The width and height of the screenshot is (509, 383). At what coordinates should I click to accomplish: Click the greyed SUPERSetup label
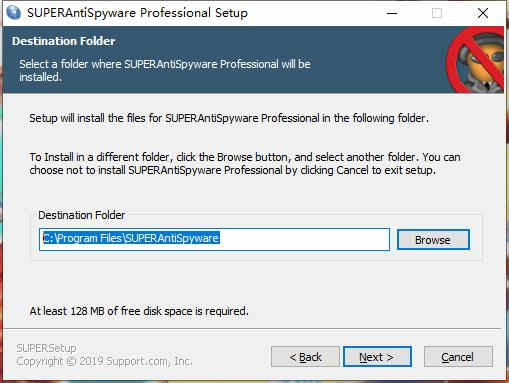[46, 348]
